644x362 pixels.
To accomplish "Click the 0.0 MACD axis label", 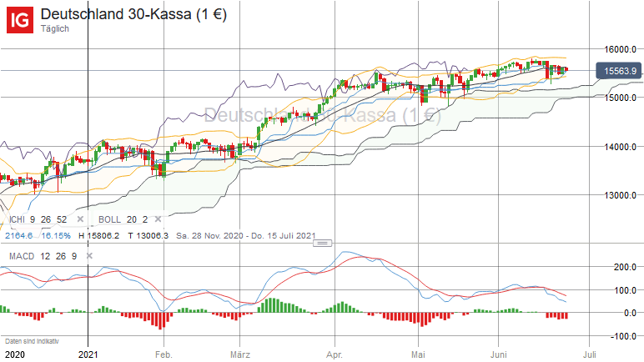I will tap(630, 313).
